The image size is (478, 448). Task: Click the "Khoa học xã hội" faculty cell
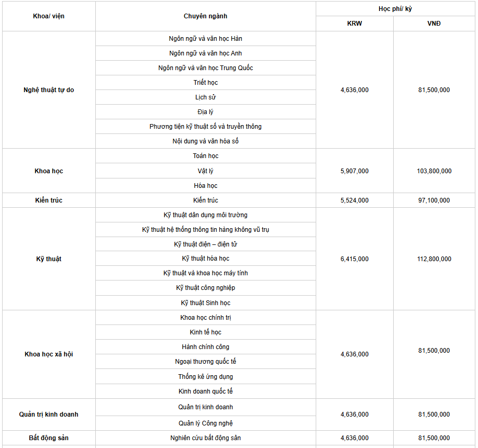click(x=49, y=354)
